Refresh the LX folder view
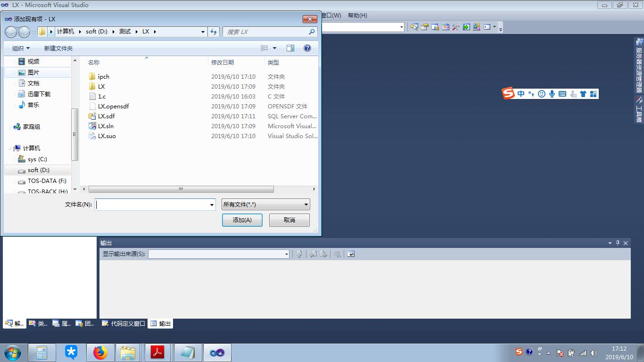644x362 pixels. click(x=214, y=32)
